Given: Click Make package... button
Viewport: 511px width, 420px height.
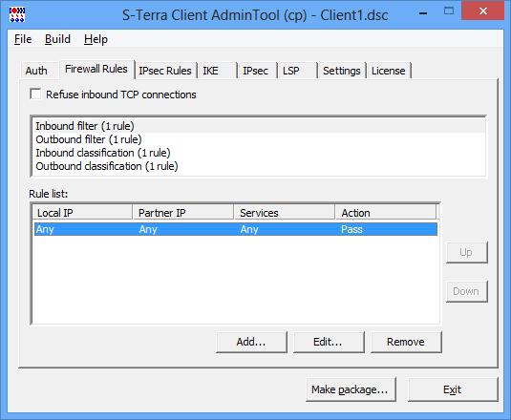Looking at the screenshot, I should tap(351, 389).
